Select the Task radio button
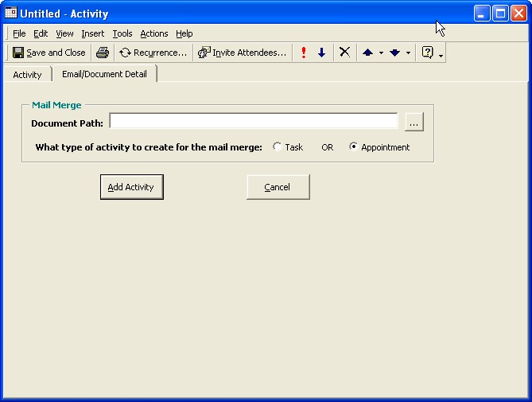532x402 pixels. pos(278,147)
